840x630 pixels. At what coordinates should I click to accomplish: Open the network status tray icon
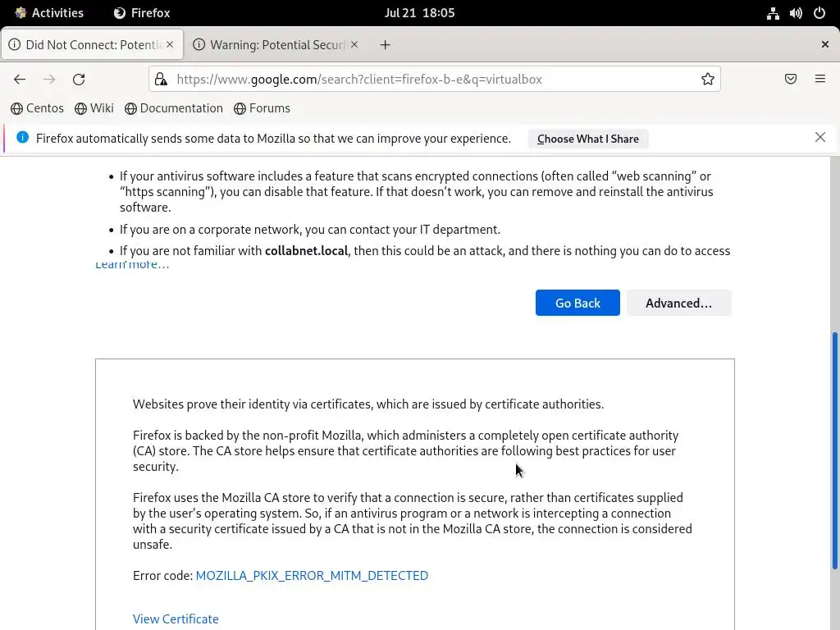point(773,13)
